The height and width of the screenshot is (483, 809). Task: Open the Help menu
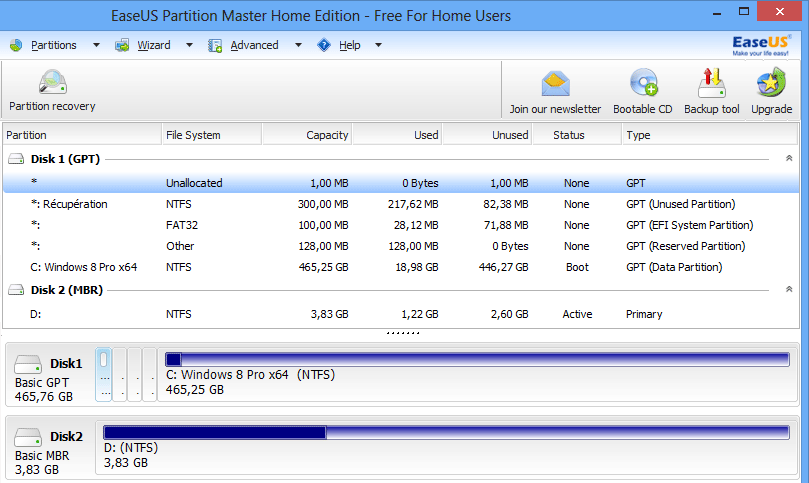[350, 45]
